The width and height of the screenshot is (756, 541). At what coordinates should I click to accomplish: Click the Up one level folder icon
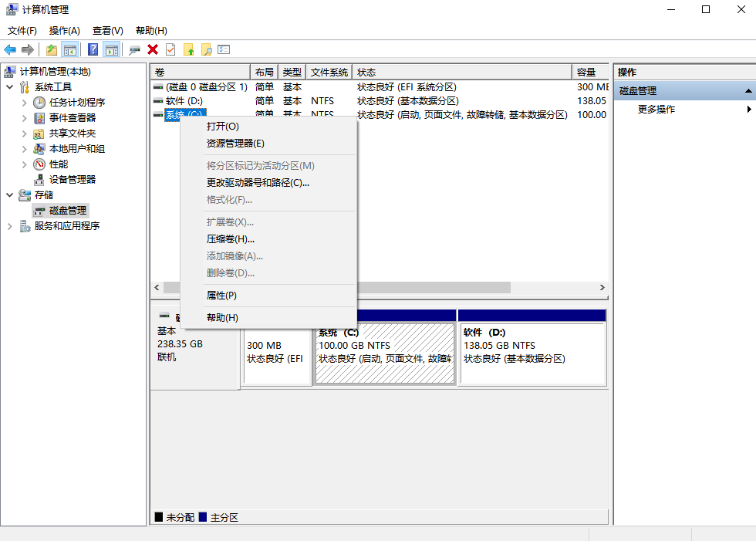pyautogui.click(x=51, y=49)
